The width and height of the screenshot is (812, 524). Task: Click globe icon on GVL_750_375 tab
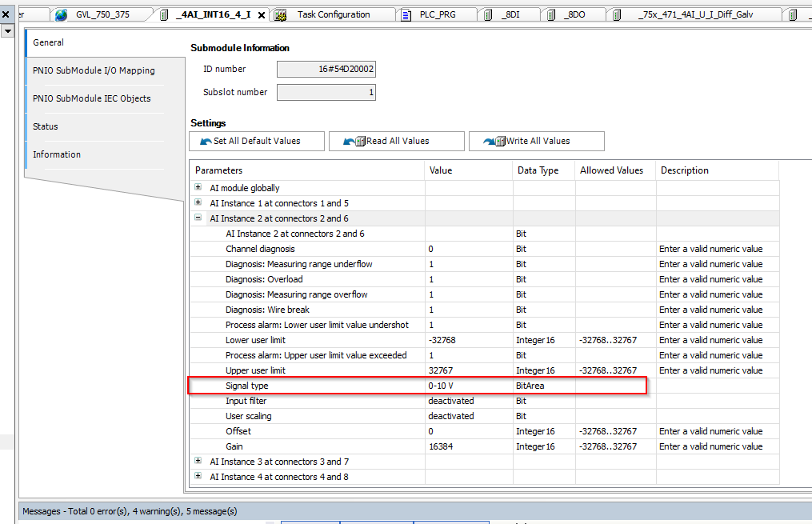tap(61, 15)
